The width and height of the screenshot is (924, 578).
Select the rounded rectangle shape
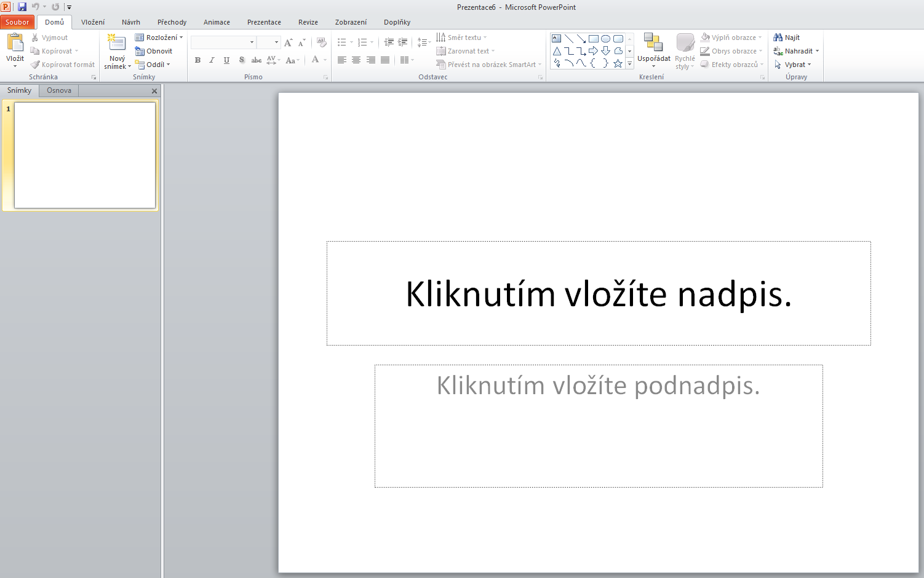(618, 38)
